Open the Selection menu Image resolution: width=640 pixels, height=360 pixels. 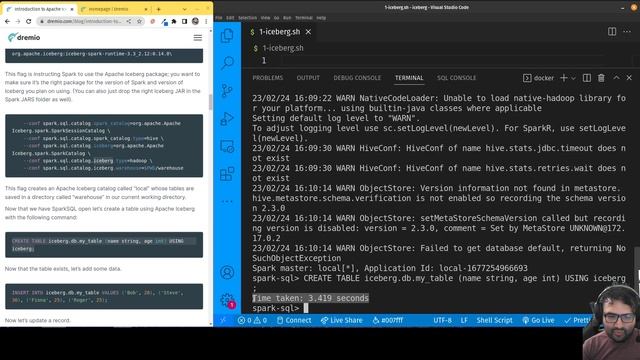247,18
